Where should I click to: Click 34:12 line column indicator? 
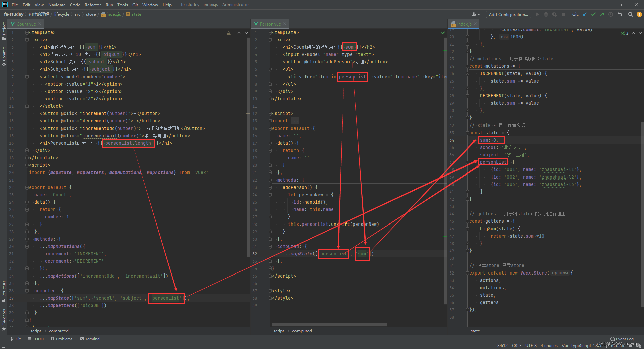(x=502, y=345)
